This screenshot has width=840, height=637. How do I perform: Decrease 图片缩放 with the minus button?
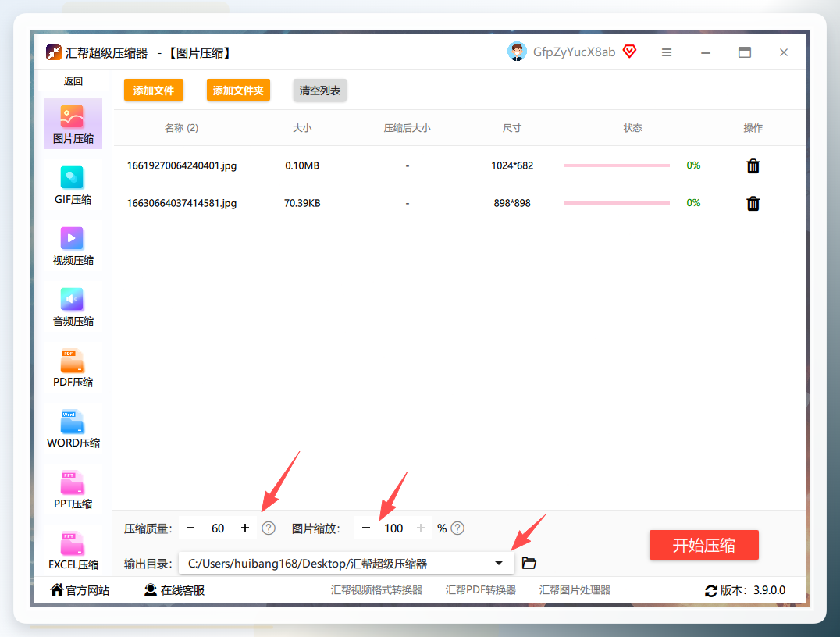366,528
